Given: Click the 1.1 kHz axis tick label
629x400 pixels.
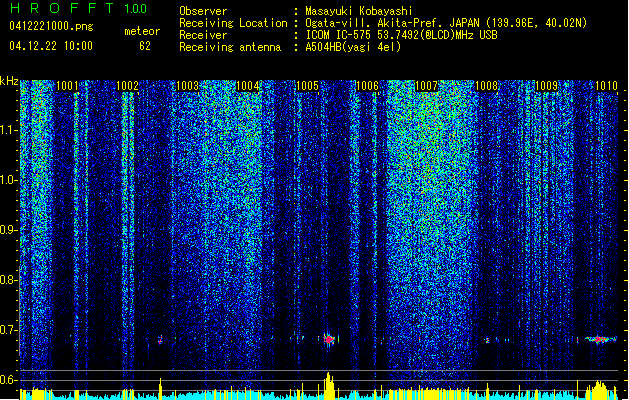Looking at the screenshot, I should coord(9,130).
